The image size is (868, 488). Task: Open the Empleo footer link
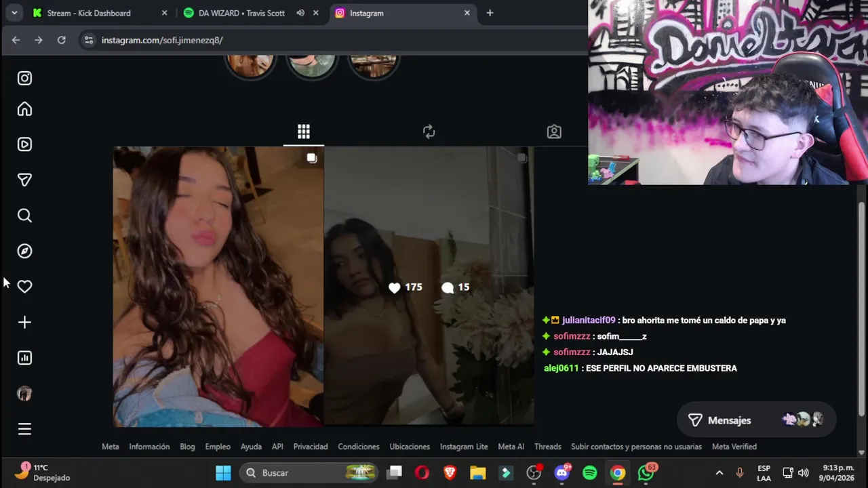click(218, 447)
